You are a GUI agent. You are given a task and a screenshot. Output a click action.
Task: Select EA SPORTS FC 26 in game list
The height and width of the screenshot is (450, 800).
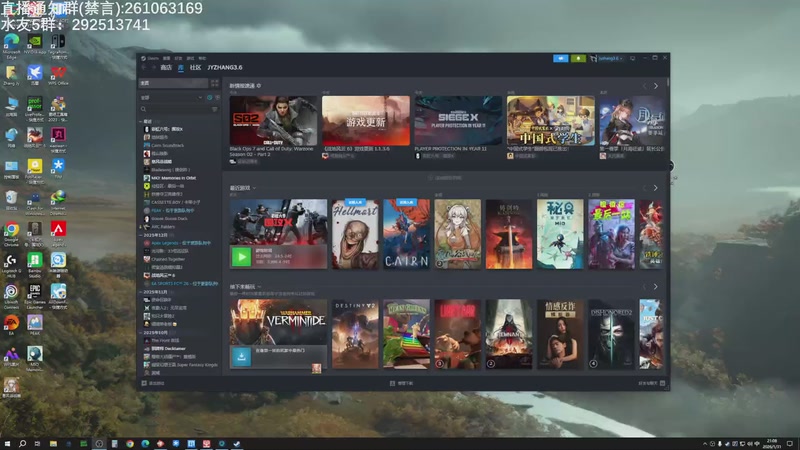(181, 284)
